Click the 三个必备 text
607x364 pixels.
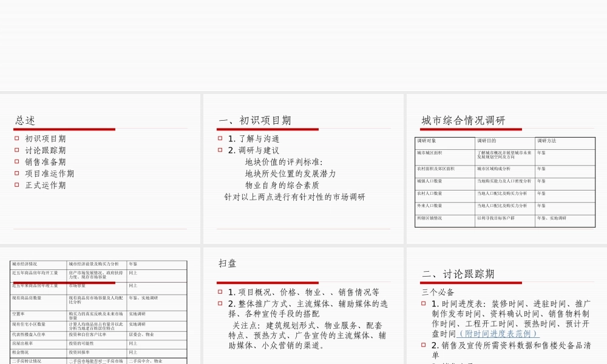pos(438,292)
